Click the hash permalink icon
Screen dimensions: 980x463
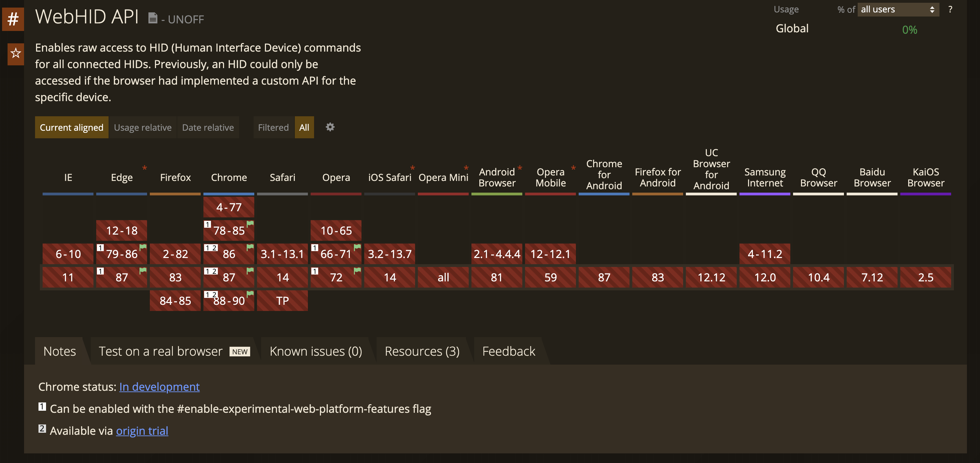coord(13,19)
